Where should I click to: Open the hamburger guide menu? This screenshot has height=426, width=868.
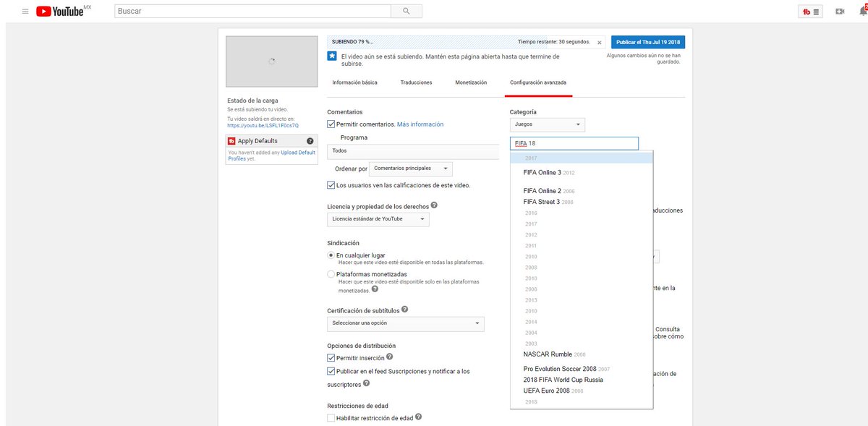pyautogui.click(x=25, y=12)
